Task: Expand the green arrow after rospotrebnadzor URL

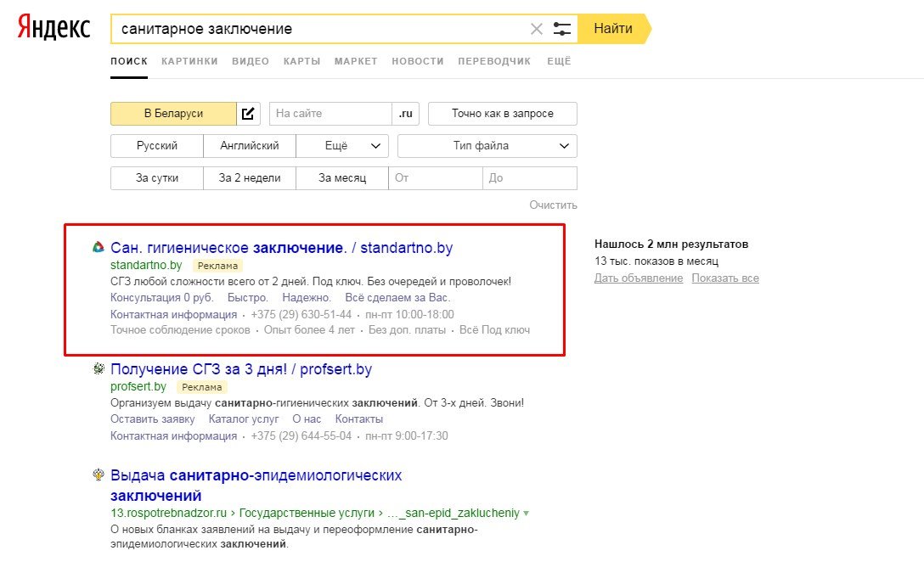Action: click(527, 514)
